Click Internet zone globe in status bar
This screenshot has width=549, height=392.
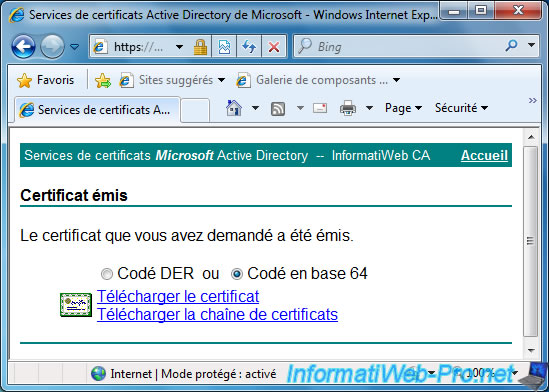tap(98, 373)
